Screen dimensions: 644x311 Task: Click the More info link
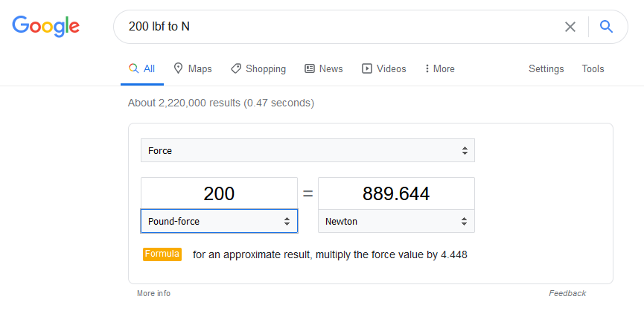153,293
